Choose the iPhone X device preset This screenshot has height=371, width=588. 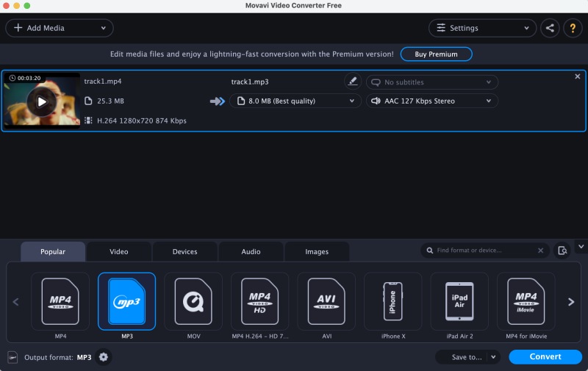[x=393, y=301]
